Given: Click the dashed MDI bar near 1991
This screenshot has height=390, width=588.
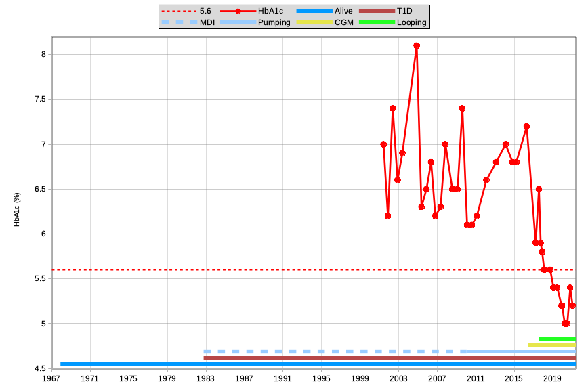Looking at the screenshot, I should (278, 352).
